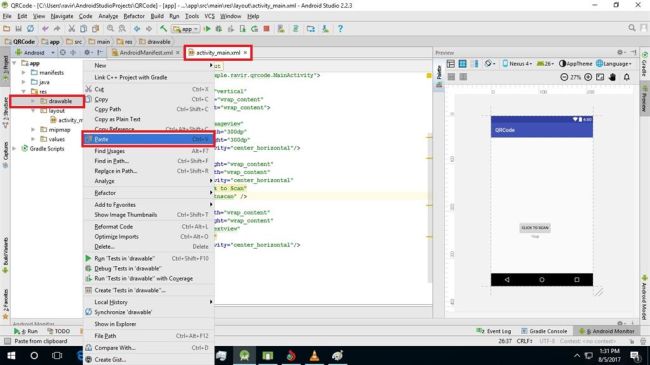Screen dimensions: 650x365
Task: Click the Preview panel settings gear
Action: click(x=621, y=52)
